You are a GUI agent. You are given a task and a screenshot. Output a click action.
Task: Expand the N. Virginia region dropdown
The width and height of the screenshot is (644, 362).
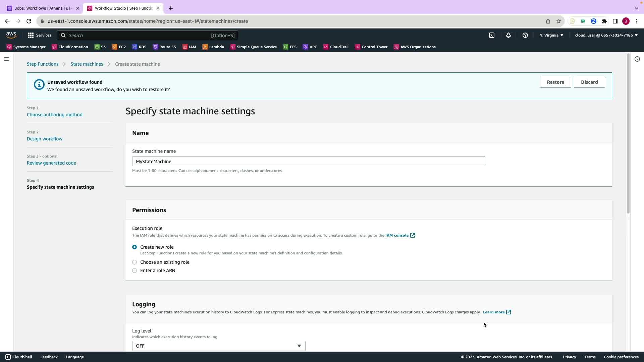[x=551, y=35]
